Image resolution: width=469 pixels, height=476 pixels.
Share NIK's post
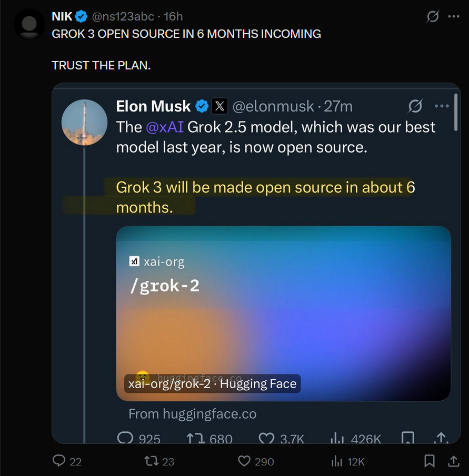453,461
